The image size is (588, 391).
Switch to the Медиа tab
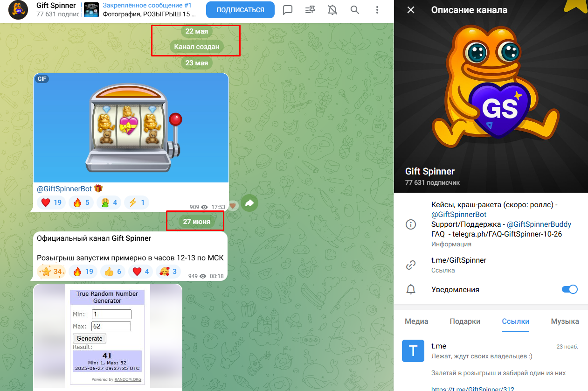tap(416, 321)
